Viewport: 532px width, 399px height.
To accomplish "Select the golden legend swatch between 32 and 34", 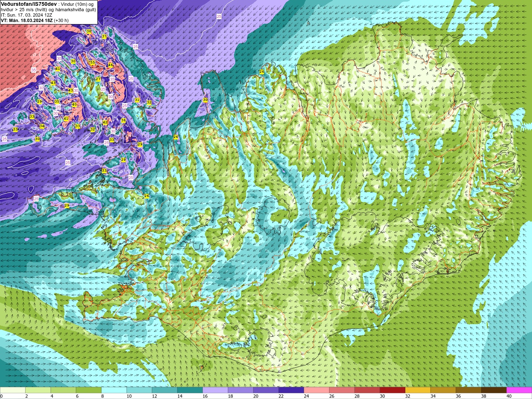I will [x=418, y=390].
